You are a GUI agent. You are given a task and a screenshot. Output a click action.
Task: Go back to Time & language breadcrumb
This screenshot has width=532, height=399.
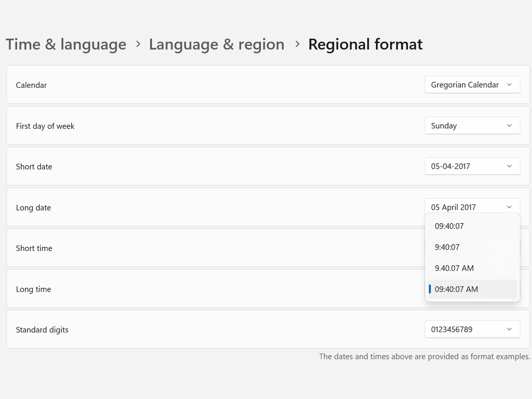click(66, 44)
